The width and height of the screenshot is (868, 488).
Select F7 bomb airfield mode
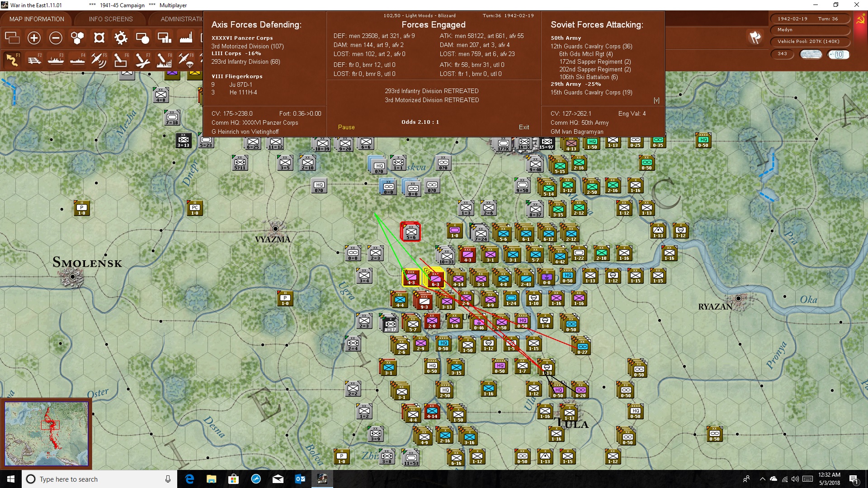(142, 60)
